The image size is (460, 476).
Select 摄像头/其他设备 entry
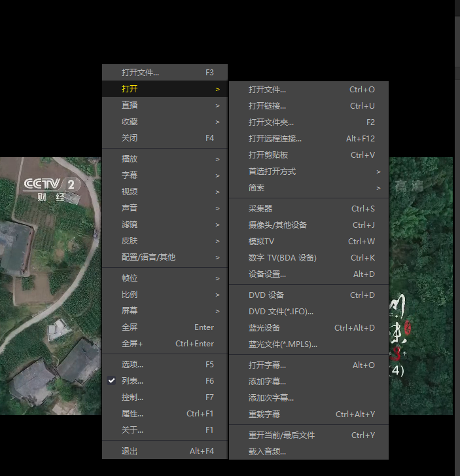coord(309,225)
